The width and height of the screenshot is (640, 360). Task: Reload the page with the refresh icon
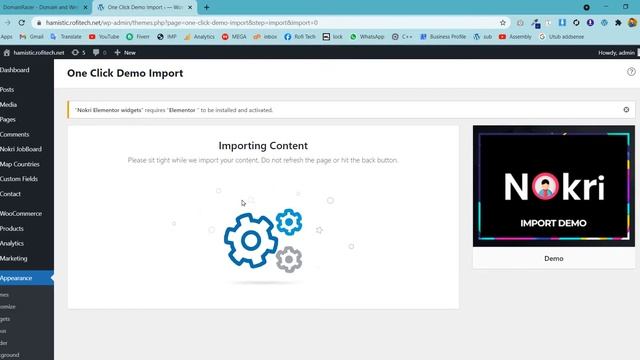[x=22, y=23]
